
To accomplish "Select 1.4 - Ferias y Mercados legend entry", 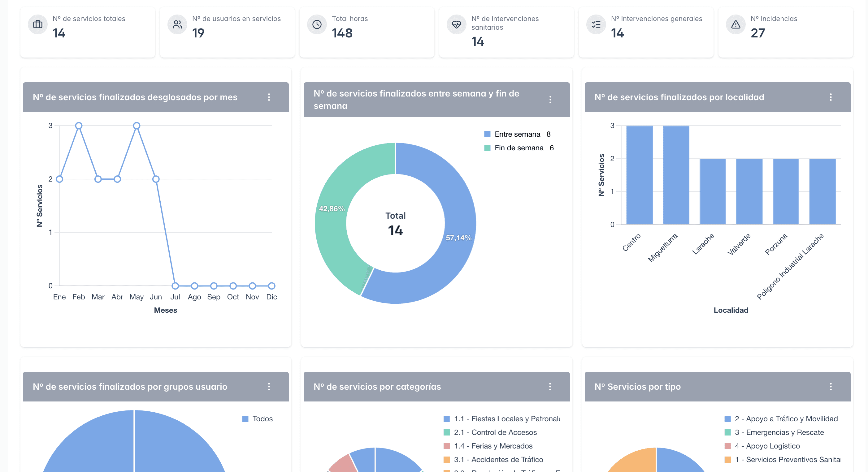I will 488,446.
